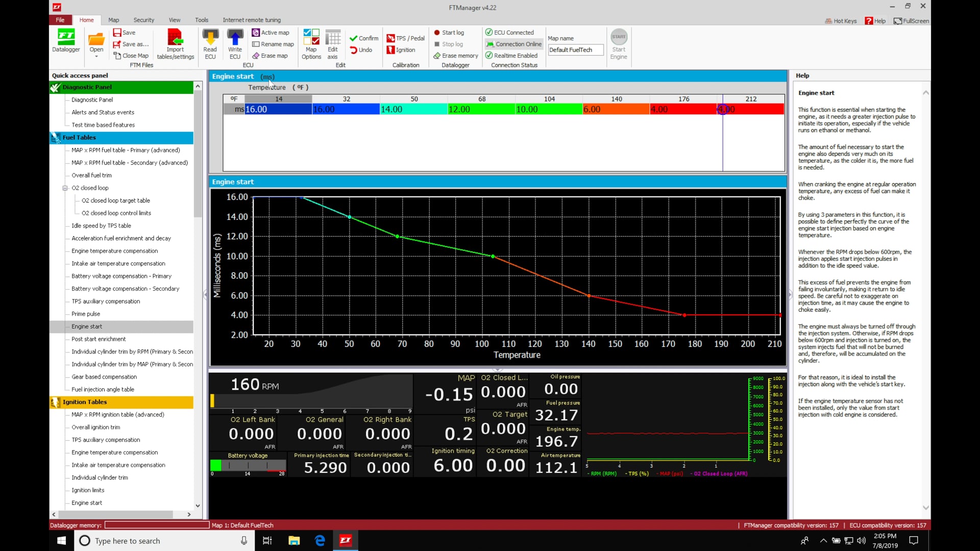Image resolution: width=980 pixels, height=551 pixels.
Task: Click the Confirm button
Action: click(x=363, y=38)
